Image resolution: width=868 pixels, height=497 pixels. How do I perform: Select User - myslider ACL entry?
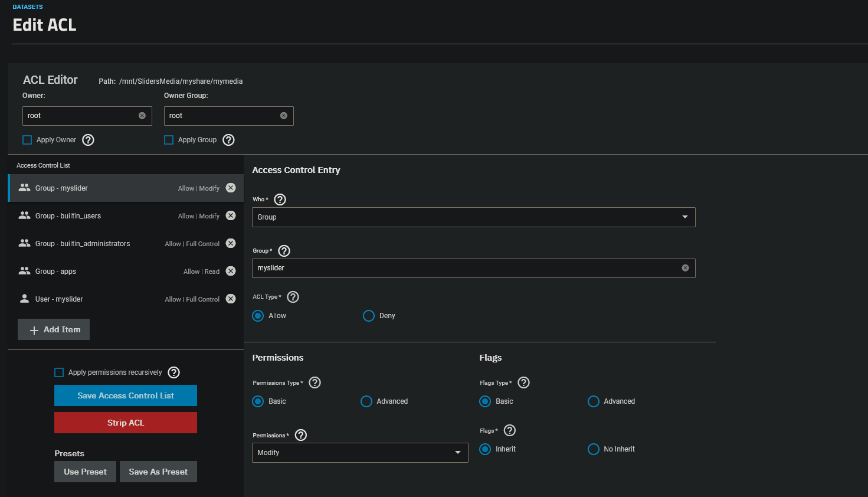[x=126, y=299]
